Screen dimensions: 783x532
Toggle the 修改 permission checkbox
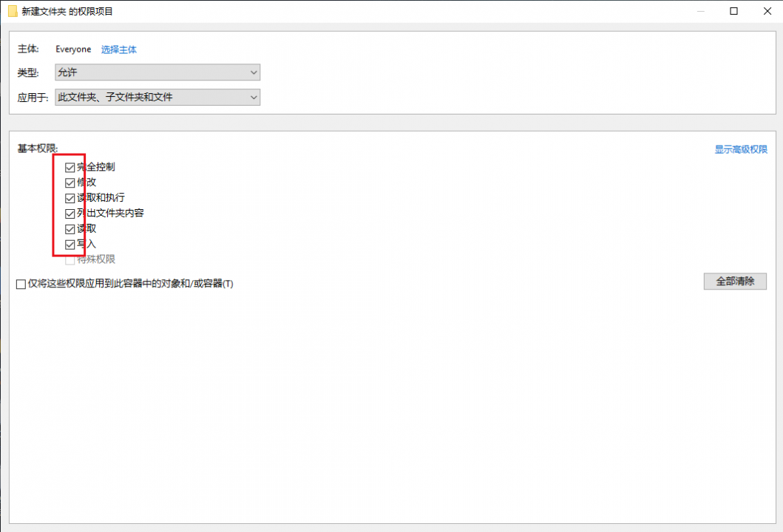click(x=70, y=183)
